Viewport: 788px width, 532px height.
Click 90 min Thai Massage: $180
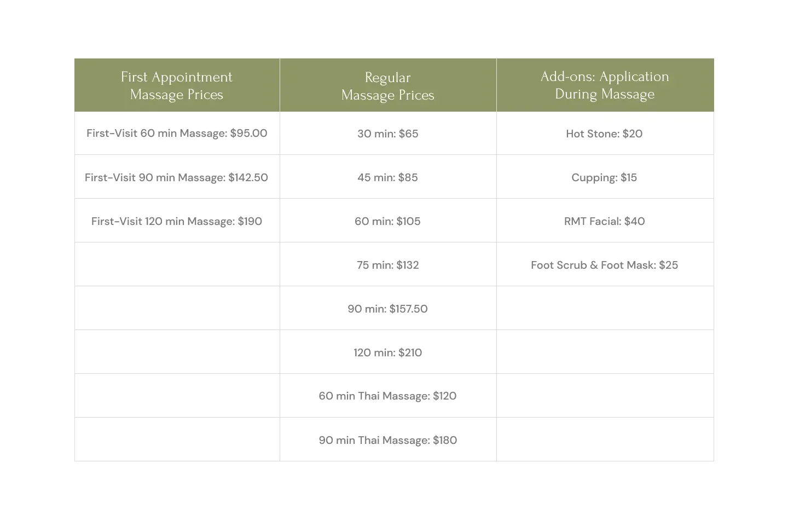[x=387, y=440]
